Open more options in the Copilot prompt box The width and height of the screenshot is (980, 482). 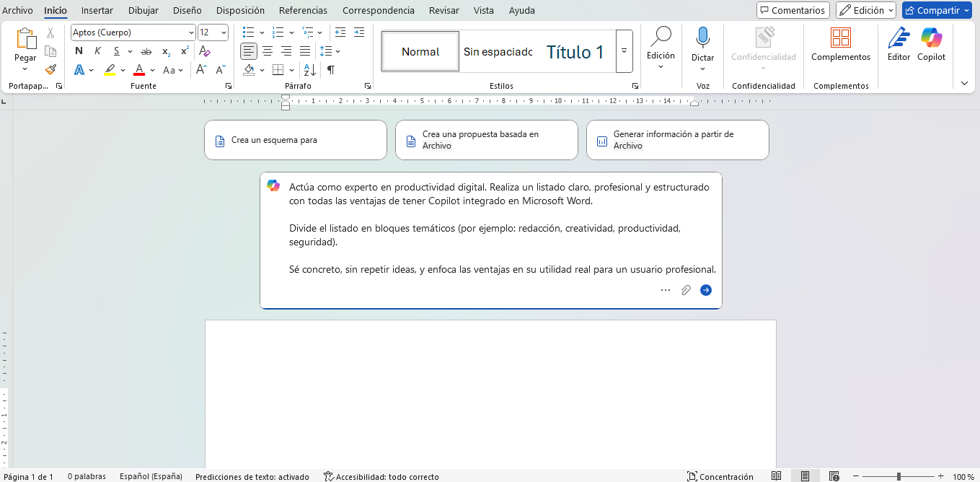coord(666,290)
